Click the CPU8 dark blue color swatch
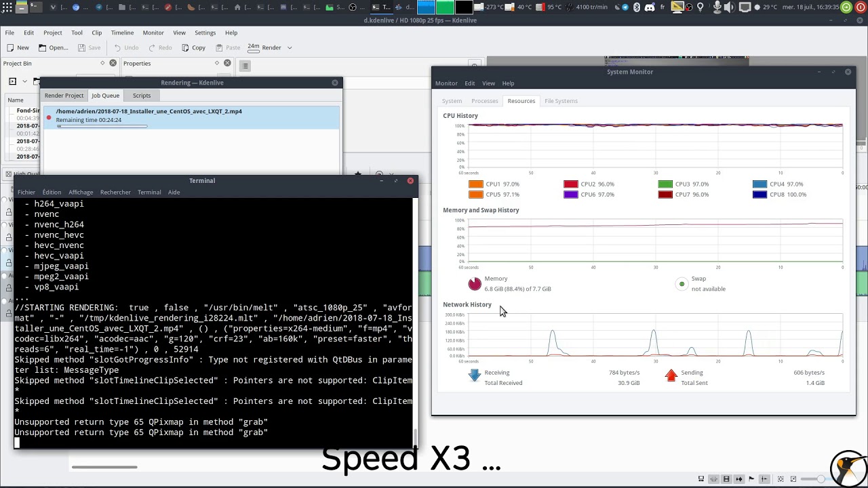868x488 pixels. [x=759, y=195]
